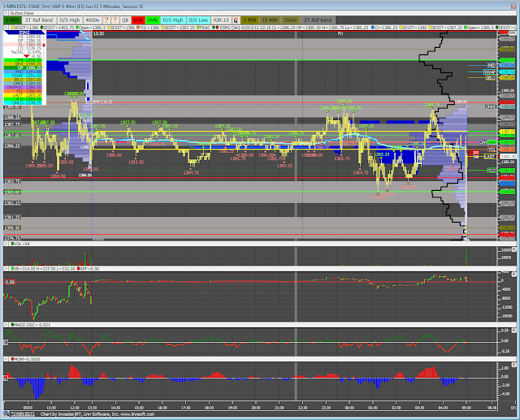Click the red dot beside REF=0.00

[79, 269]
